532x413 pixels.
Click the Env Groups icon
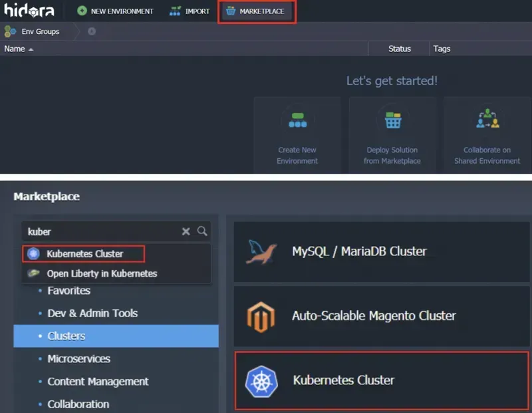pyautogui.click(x=11, y=31)
